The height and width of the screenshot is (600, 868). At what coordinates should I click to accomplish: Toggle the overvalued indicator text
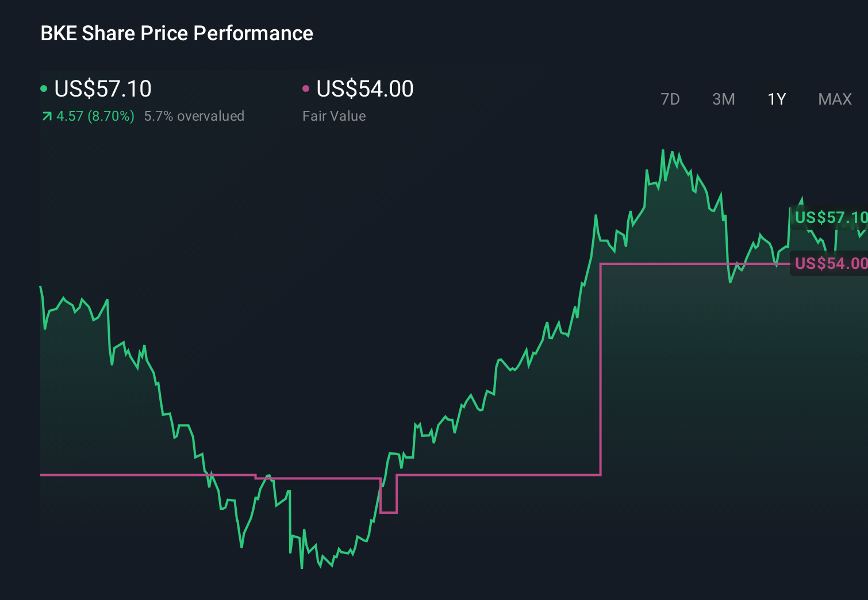[194, 116]
